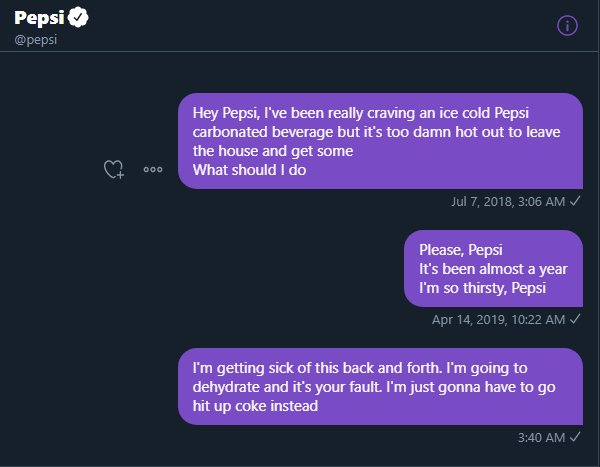Image resolution: width=600 pixels, height=467 pixels.
Task: Open Pepsi profile via the display name
Action: click(x=39, y=18)
